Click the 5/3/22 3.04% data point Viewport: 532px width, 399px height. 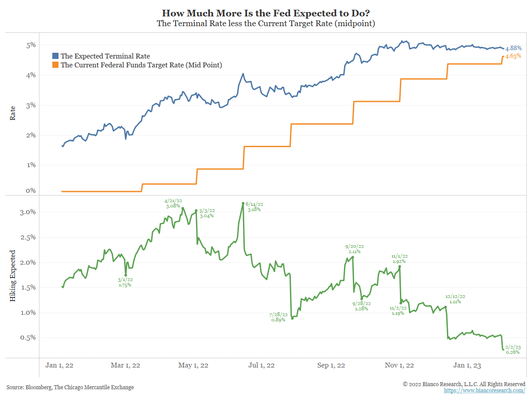(x=196, y=211)
